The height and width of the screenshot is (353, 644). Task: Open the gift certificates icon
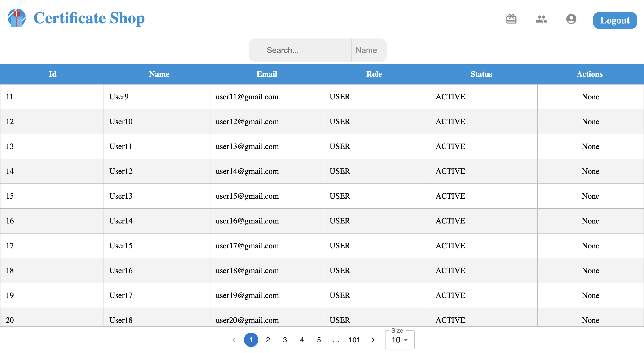point(511,19)
